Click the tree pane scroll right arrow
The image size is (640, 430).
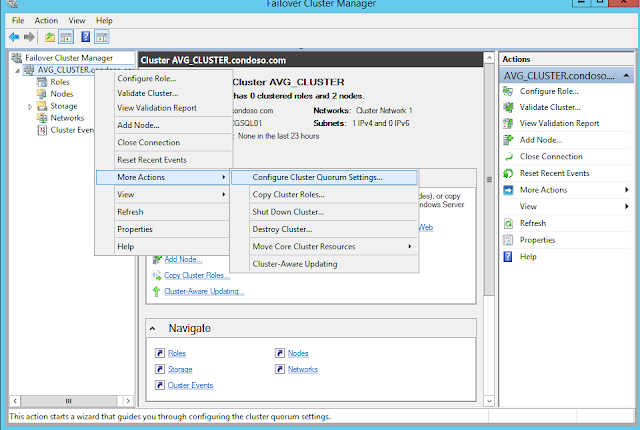coord(128,401)
